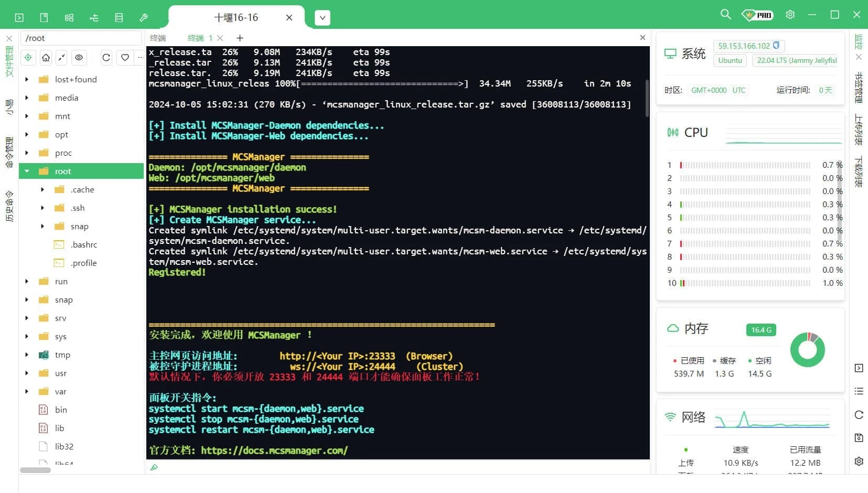Open the 书签管理 side tab

(859, 88)
